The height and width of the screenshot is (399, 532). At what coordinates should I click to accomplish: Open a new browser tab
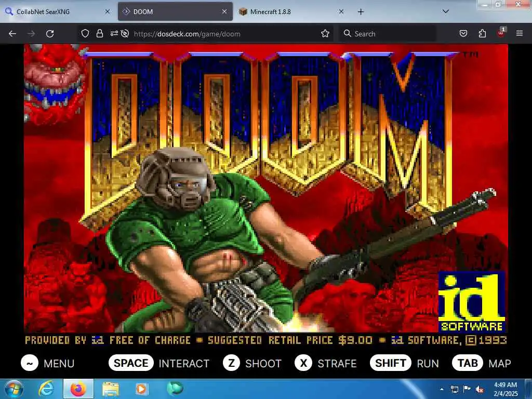click(361, 12)
